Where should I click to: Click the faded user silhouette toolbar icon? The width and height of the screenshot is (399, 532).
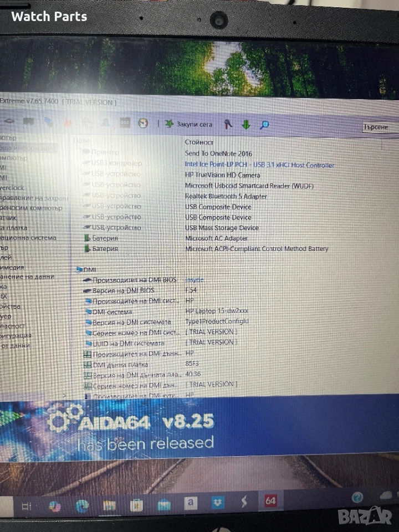[106, 122]
